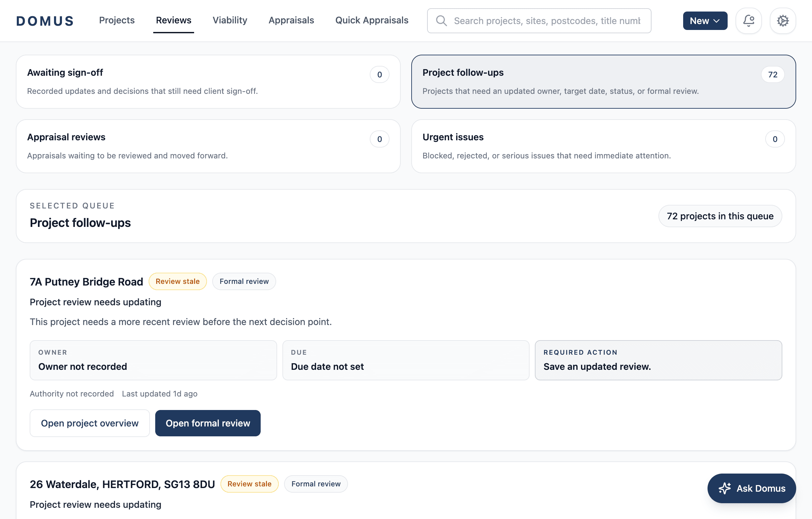812x519 pixels.
Task: Click the 0 count on Urgent issues
Action: coord(774,139)
